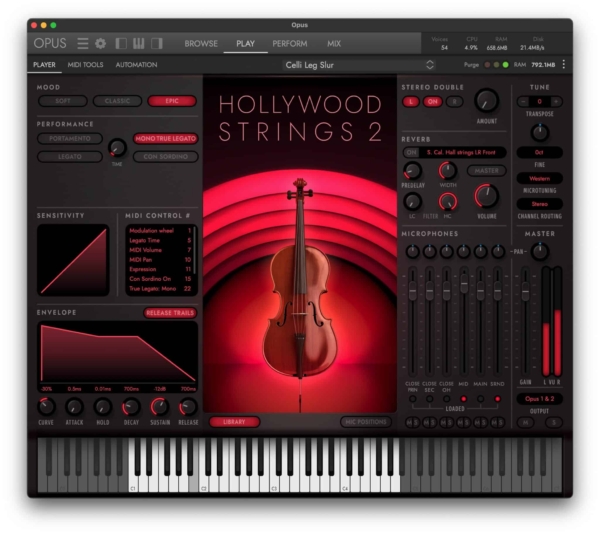Click the Master Gain fader

[526, 290]
